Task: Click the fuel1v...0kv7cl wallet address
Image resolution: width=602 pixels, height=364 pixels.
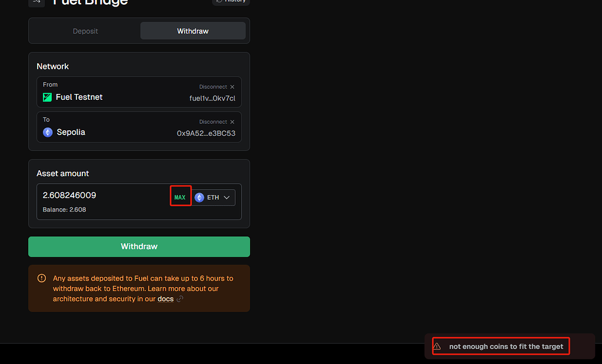Action: point(212,99)
